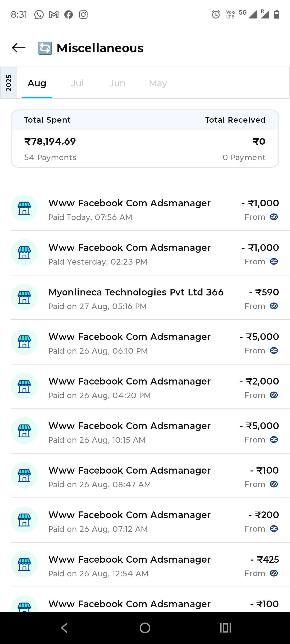Select the Aug month tab

click(37, 83)
